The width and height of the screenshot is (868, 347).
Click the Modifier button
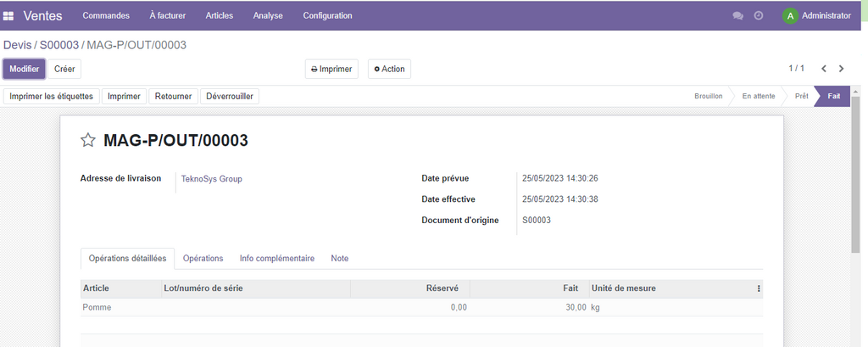(x=25, y=69)
